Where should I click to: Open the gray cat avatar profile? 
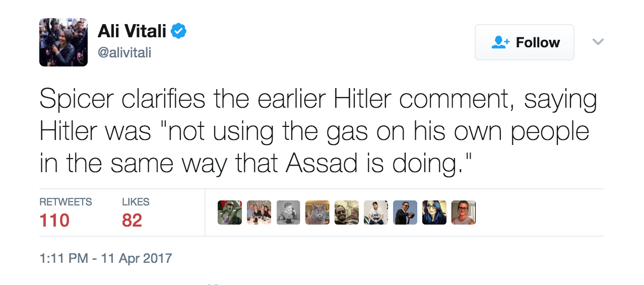coord(317,212)
